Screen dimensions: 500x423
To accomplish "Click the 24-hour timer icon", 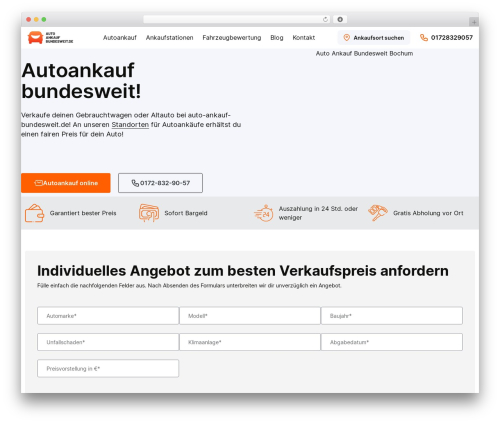I will click(x=264, y=213).
